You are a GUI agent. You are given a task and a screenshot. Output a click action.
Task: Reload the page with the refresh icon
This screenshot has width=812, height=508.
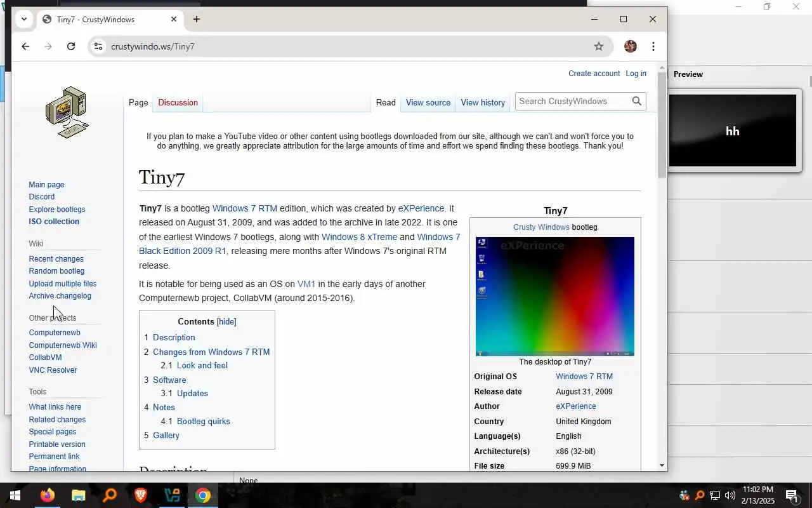tap(71, 46)
